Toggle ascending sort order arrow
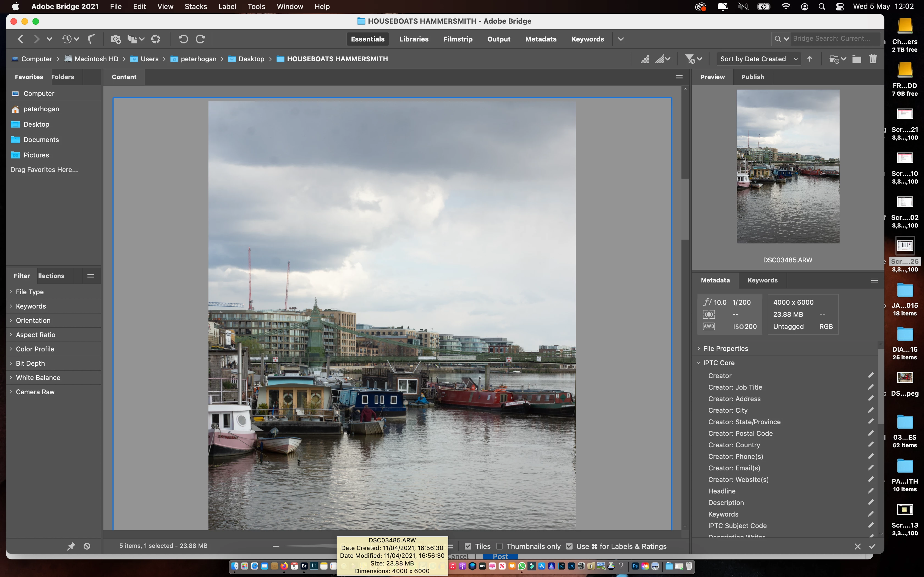This screenshot has width=924, height=577. tap(809, 59)
